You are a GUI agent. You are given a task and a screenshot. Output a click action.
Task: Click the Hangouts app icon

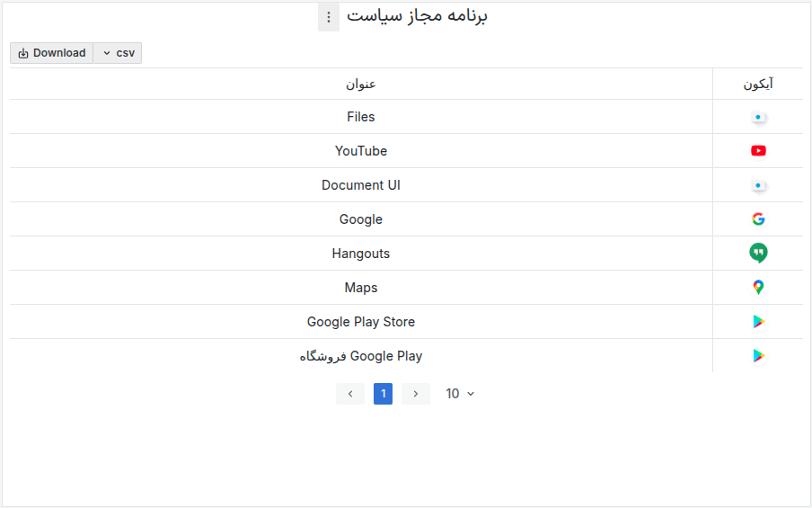(x=759, y=254)
